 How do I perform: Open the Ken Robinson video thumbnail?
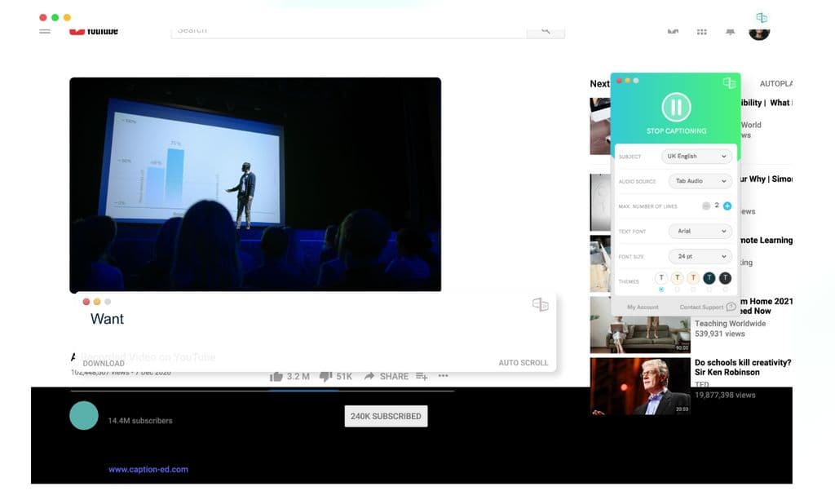640,387
